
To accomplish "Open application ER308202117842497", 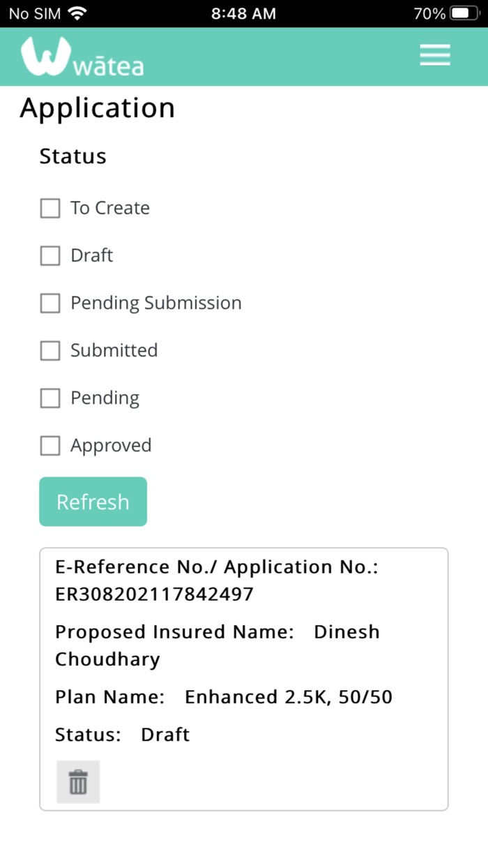I will 154,594.
